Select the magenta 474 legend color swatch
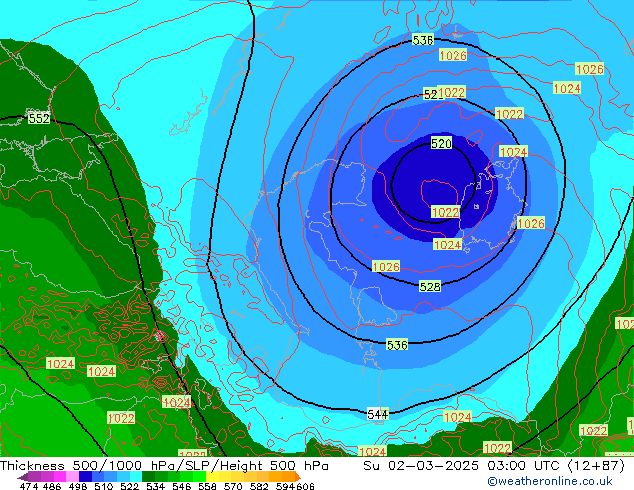Screen dimensions: 634x490 click(x=30, y=476)
